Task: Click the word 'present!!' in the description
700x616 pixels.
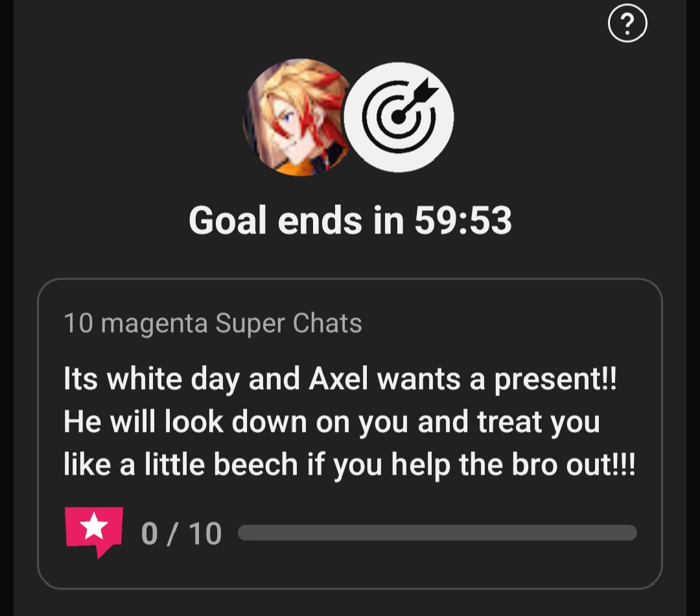Action: point(555,380)
